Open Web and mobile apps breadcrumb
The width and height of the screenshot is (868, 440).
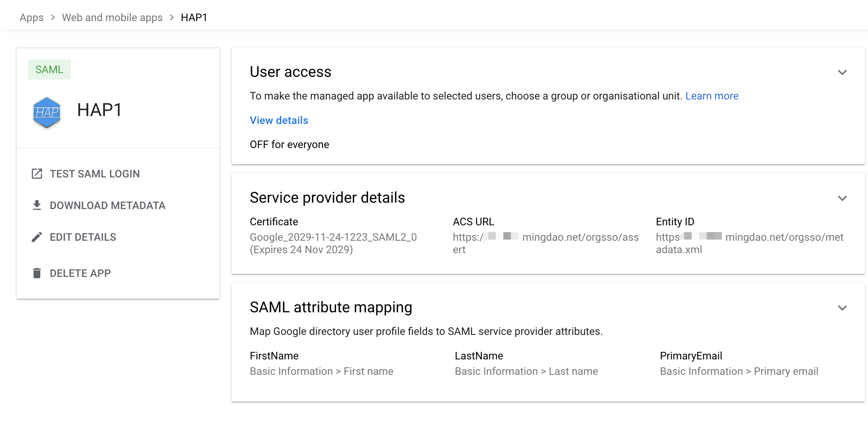pyautogui.click(x=112, y=17)
